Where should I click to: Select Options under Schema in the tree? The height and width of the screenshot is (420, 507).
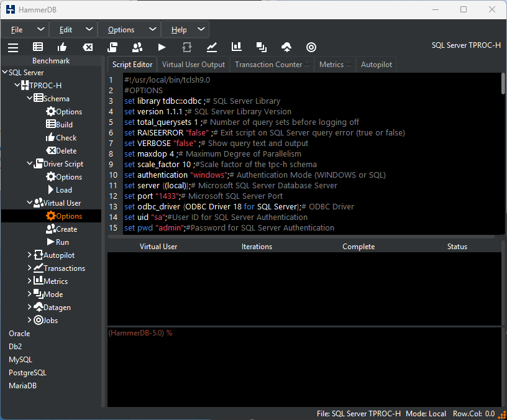[64, 112]
